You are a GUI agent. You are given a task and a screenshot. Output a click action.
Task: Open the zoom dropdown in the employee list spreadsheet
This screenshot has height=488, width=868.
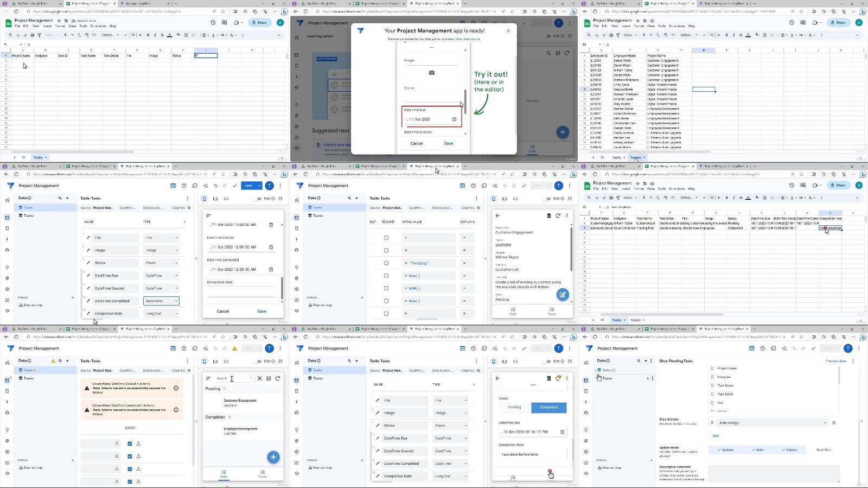tap(629, 35)
